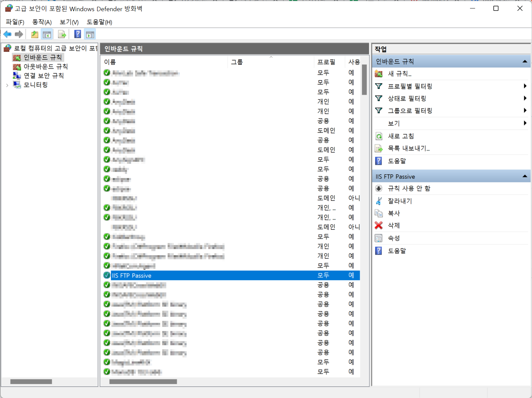Image resolution: width=532 pixels, height=398 pixels.
Task: Sort by the 이름 column header
Action: point(164,62)
